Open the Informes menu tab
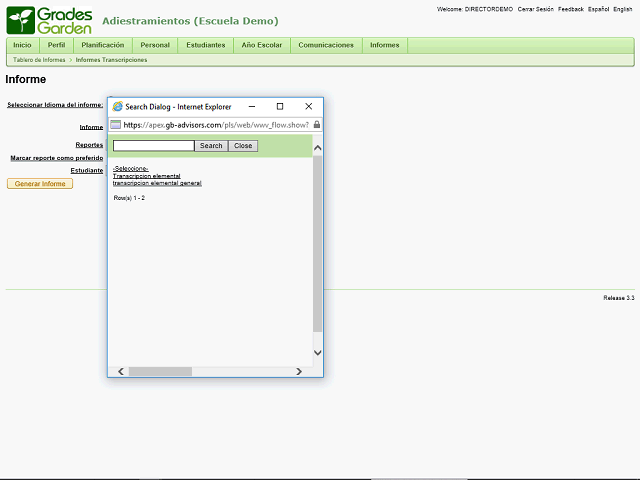Screen dimensions: 640x480 point(384,45)
